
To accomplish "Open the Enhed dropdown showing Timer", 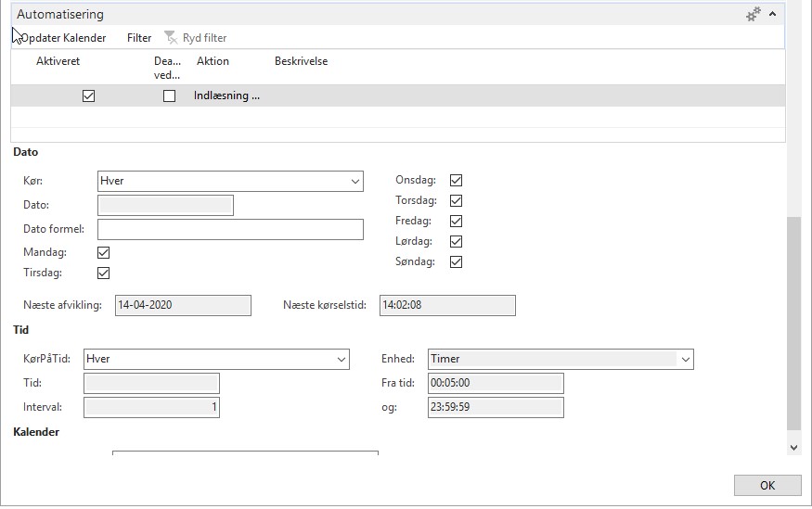I will tap(686, 359).
